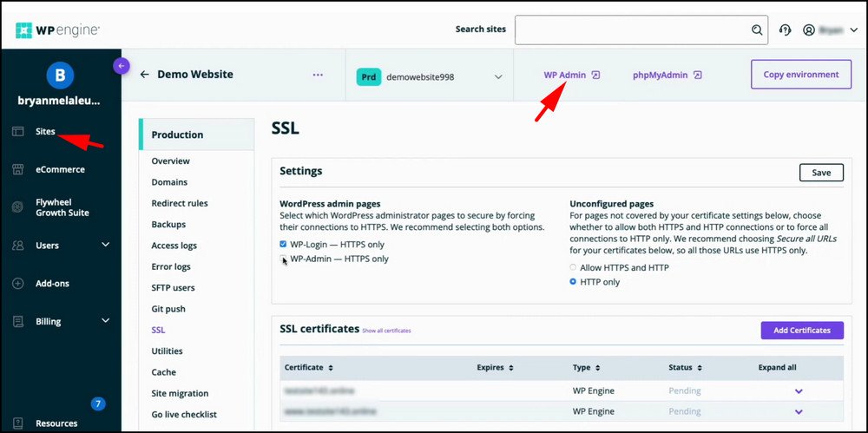Open the user account profile icon
The width and height of the screenshot is (868, 433).
pyautogui.click(x=809, y=30)
